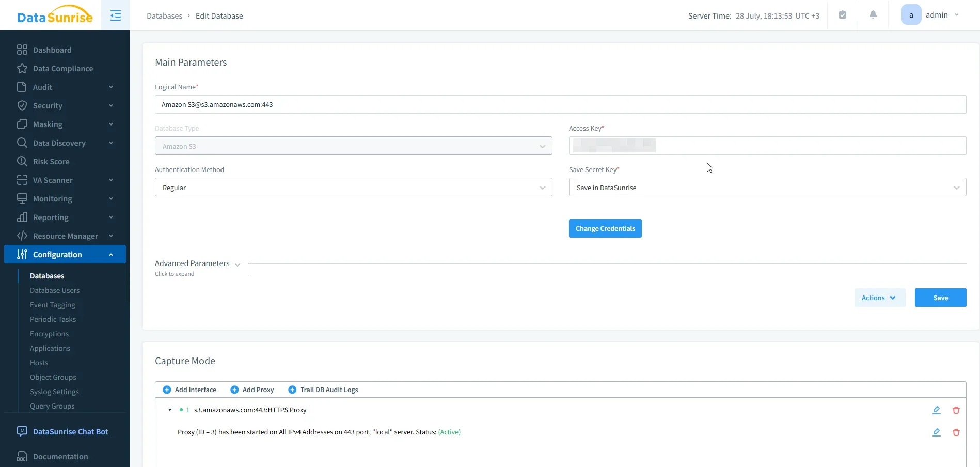Collapse the Configuration menu
Screen dimensions: 980x467
pyautogui.click(x=56, y=254)
